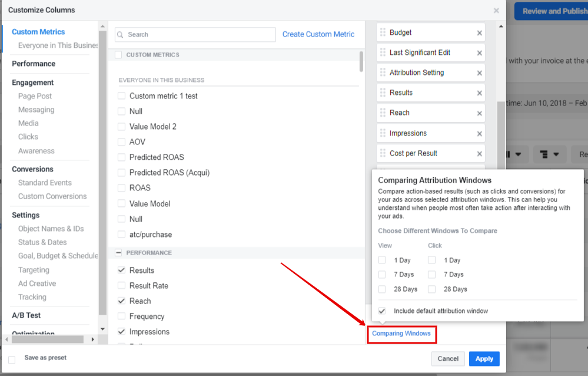
Task: Click the Cancel button
Action: (x=448, y=359)
